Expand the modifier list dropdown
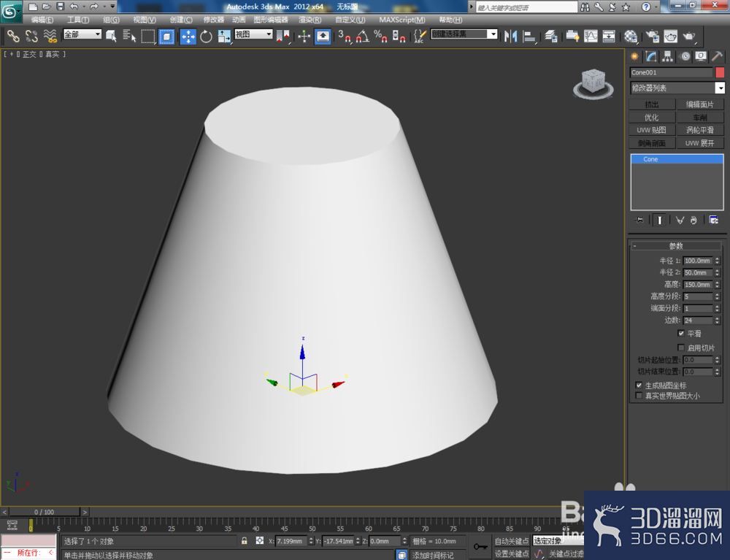Screen dimensions: 730x560 720,88
